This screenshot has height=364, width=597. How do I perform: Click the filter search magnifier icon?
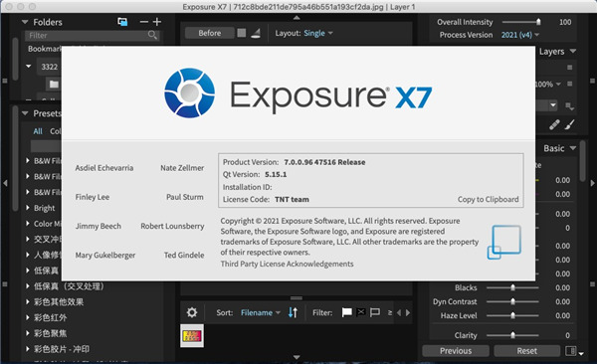click(x=152, y=36)
